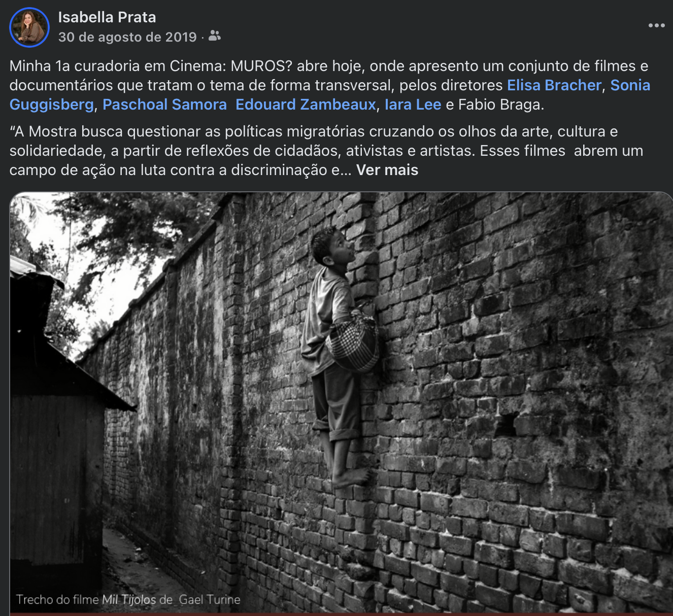The width and height of the screenshot is (673, 616).
Task: Go to Iara Lee's tagged profile
Action: pyautogui.click(x=413, y=105)
